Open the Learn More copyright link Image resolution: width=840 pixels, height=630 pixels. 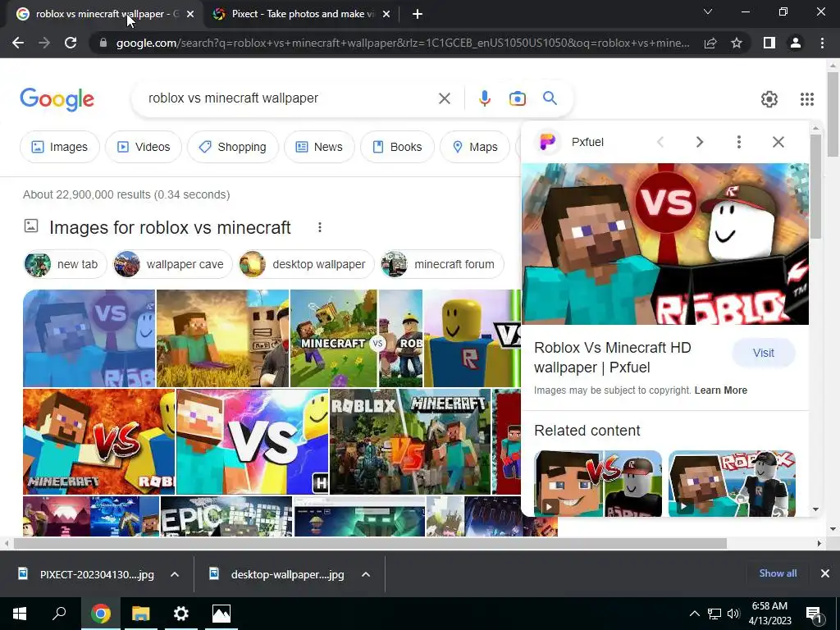coord(720,390)
